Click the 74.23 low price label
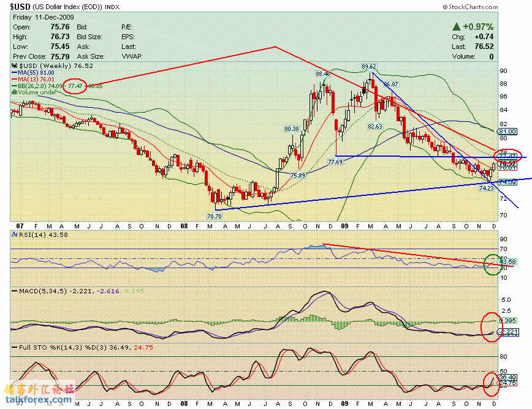 [487, 188]
